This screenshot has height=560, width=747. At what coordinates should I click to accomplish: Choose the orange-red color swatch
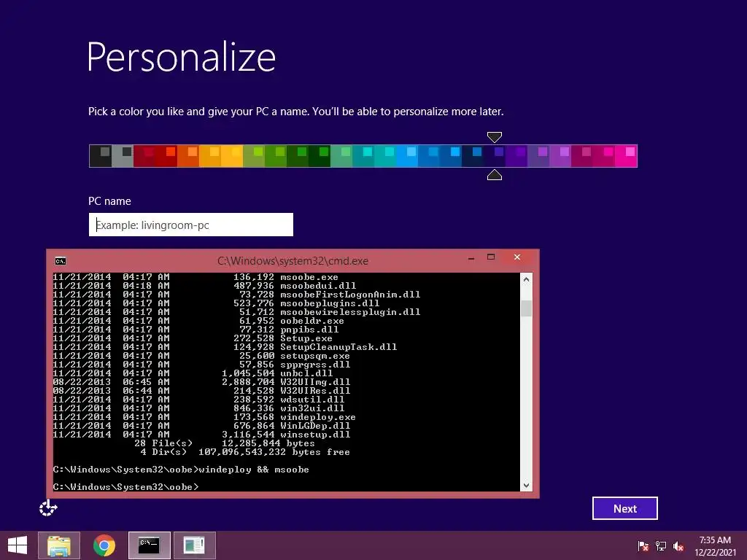[x=188, y=156]
